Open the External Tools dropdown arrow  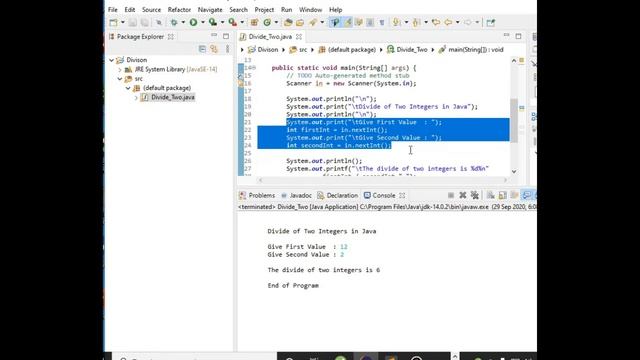tap(242, 22)
